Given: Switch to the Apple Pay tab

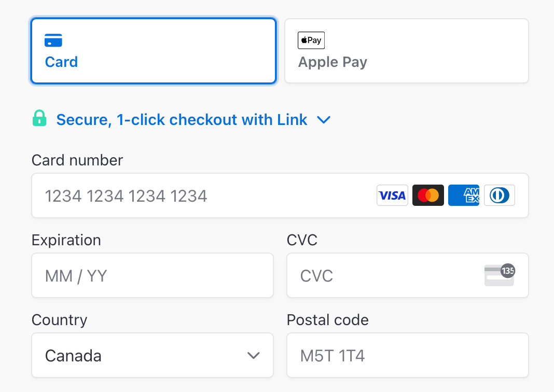Looking at the screenshot, I should 407,50.
